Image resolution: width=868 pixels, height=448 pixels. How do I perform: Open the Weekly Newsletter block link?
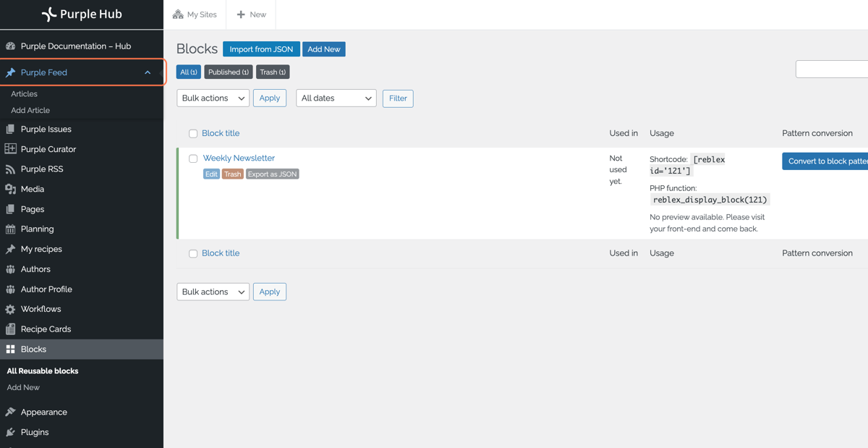tap(239, 158)
